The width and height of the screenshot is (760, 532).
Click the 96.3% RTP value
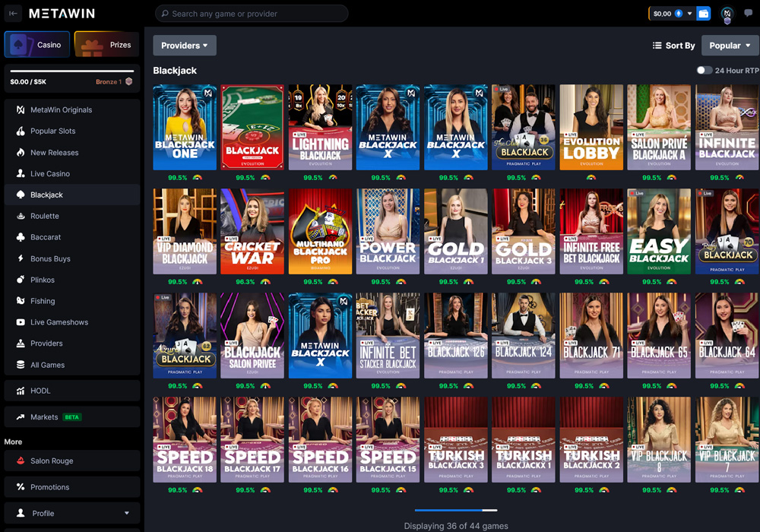245,282
